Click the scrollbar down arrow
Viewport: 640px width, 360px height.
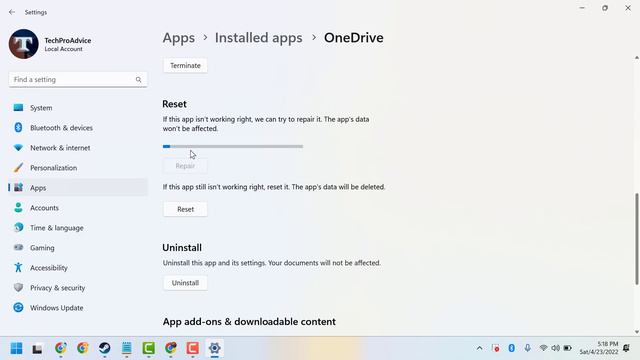coord(637,332)
